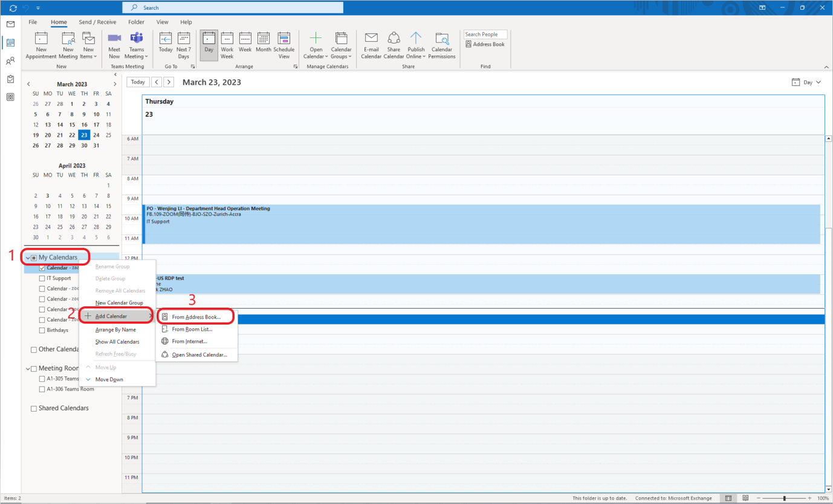
Task: Open the Address Book link
Action: [x=485, y=44]
